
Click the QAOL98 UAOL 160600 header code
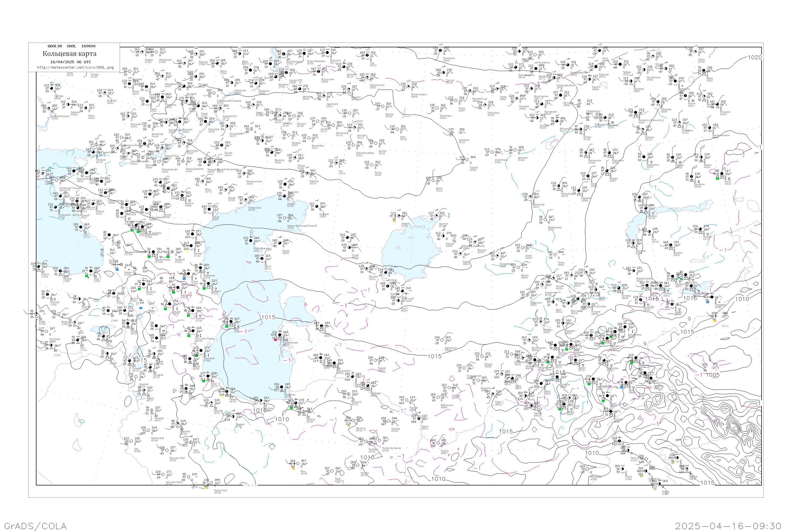(71, 46)
